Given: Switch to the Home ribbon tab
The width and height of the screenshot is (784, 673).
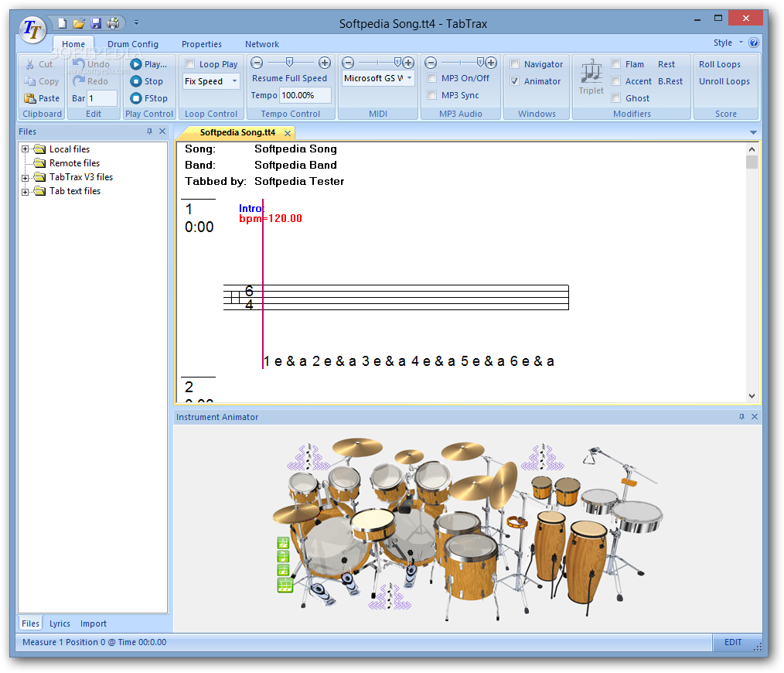Looking at the screenshot, I should pos(73,44).
